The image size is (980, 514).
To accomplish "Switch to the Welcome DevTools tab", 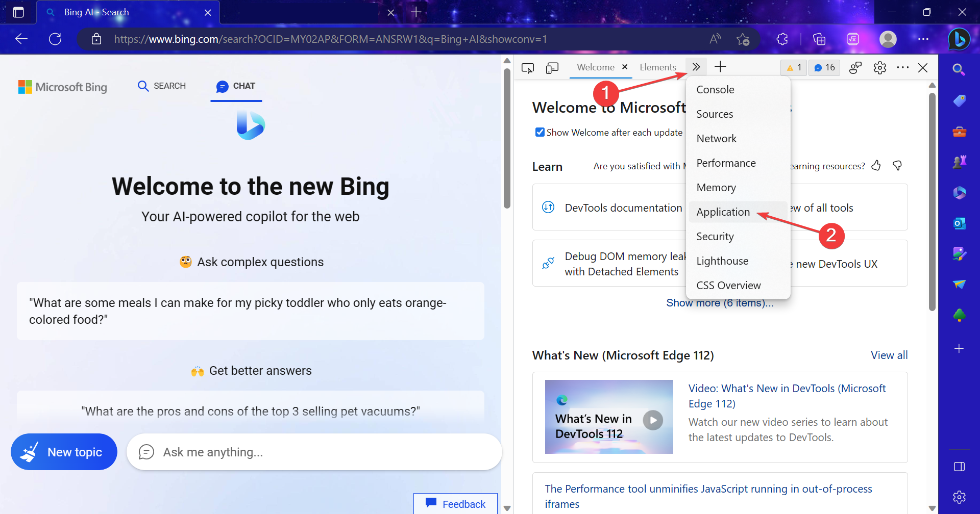I will click(x=596, y=67).
